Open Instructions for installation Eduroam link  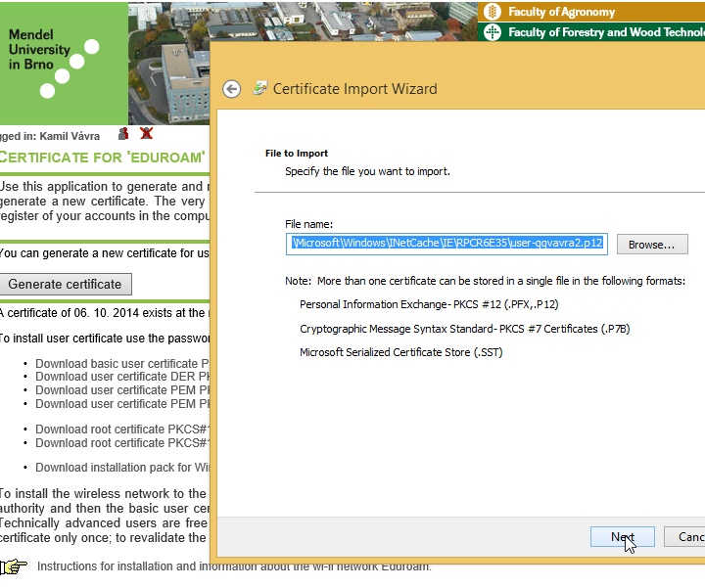click(234, 566)
